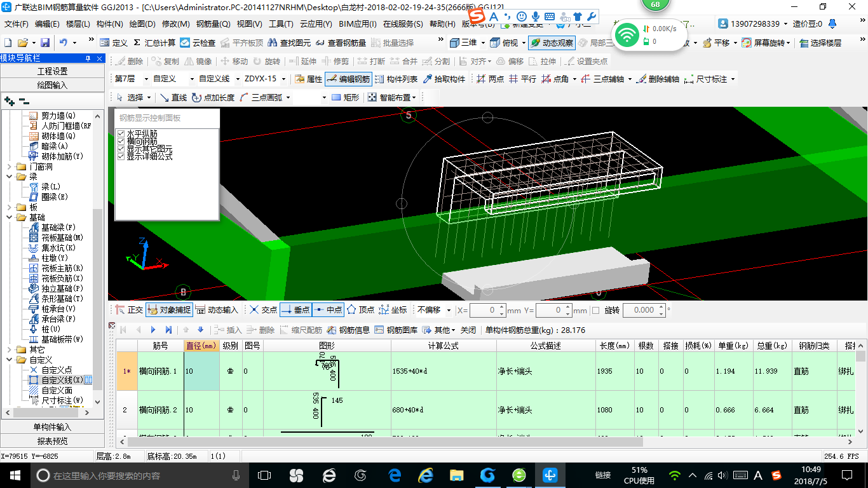This screenshot has height=488, width=868.
Task: Click the 直径 cell of 横向钢筋.1
Action: tap(202, 371)
